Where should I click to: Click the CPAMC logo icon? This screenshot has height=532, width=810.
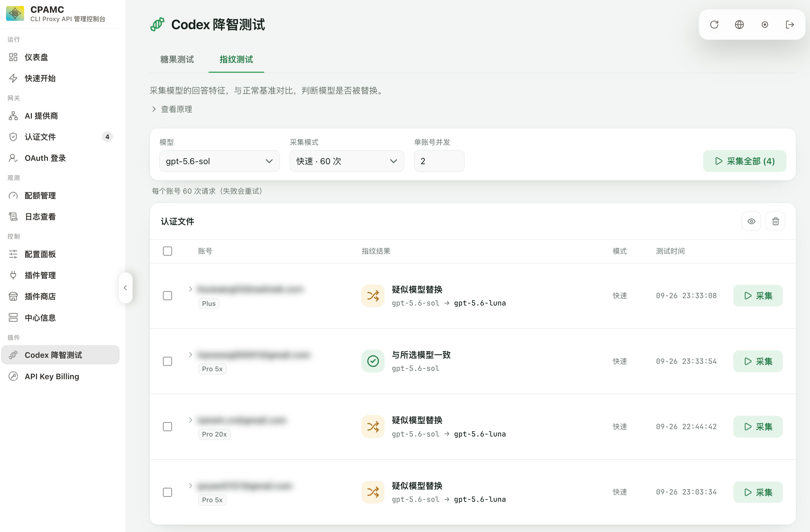pyautogui.click(x=15, y=13)
